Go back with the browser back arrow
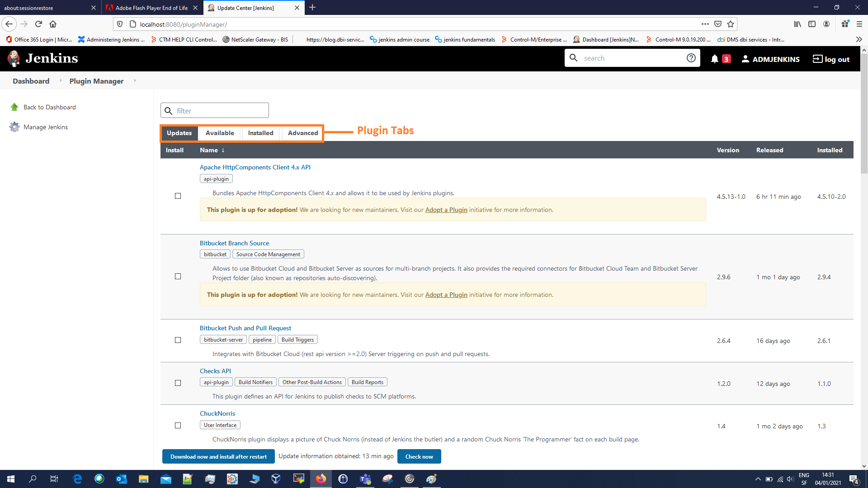 click(9, 24)
